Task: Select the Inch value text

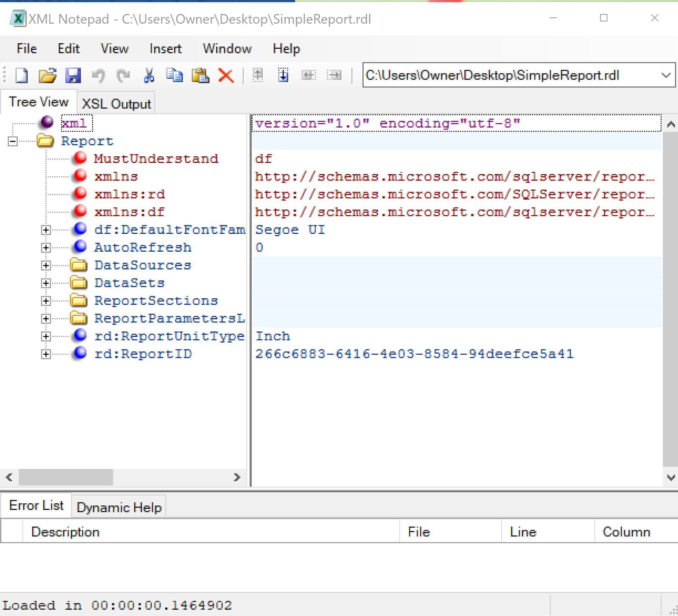Action: click(x=272, y=336)
